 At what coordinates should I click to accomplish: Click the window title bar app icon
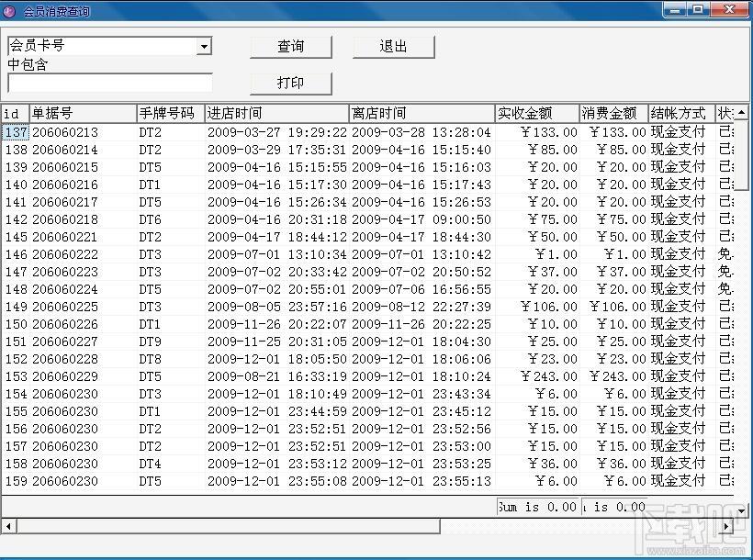[9, 11]
